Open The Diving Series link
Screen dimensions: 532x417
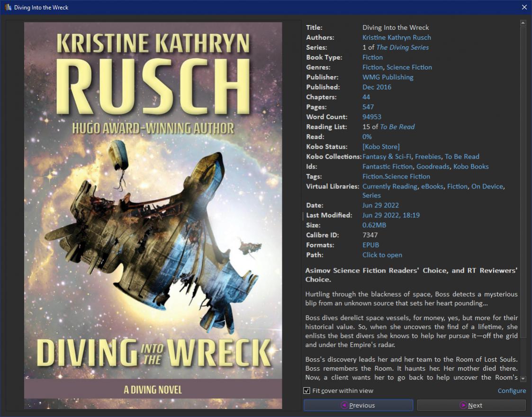click(402, 47)
